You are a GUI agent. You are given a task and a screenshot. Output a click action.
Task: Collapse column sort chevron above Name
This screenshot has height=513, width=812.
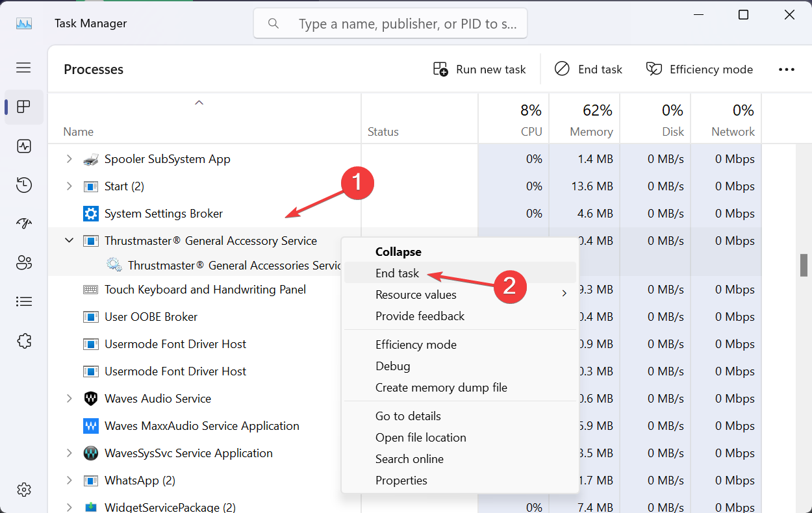coord(199,103)
